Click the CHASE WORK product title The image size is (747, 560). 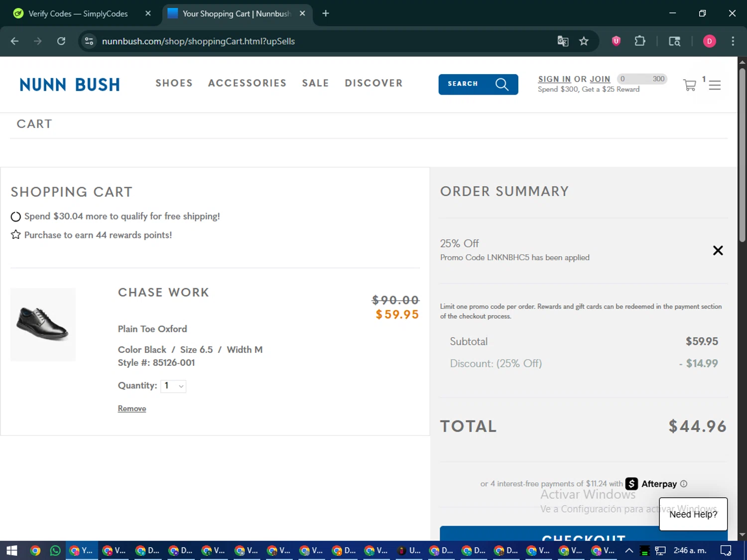163,293
